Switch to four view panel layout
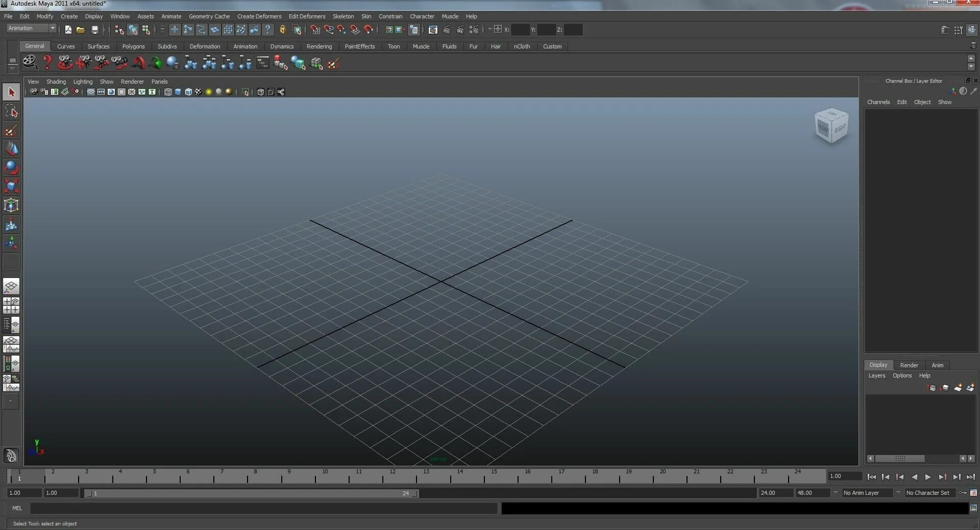Viewport: 980px width, 530px height. [11, 305]
